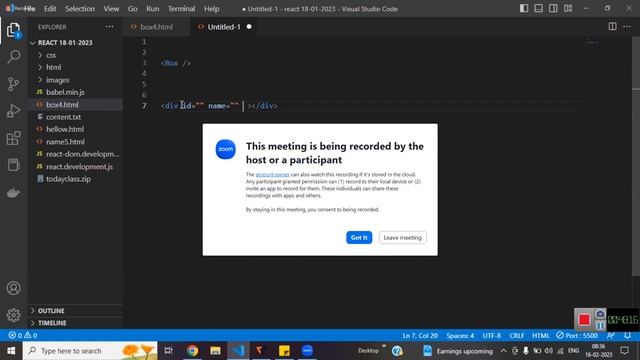This screenshot has height=360, width=640.
Task: Open the Explorer view in activity bar
Action: (x=13, y=30)
